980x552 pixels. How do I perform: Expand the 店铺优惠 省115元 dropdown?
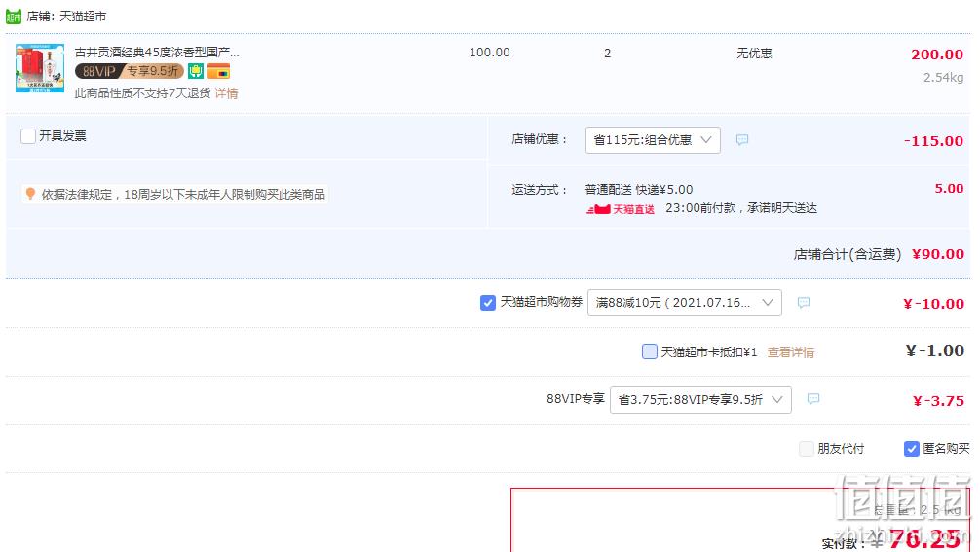(653, 140)
